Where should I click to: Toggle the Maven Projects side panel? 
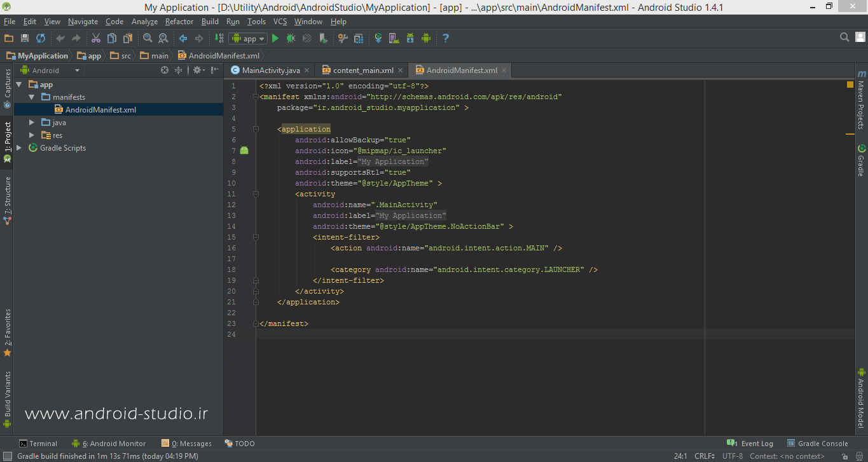pos(861,100)
